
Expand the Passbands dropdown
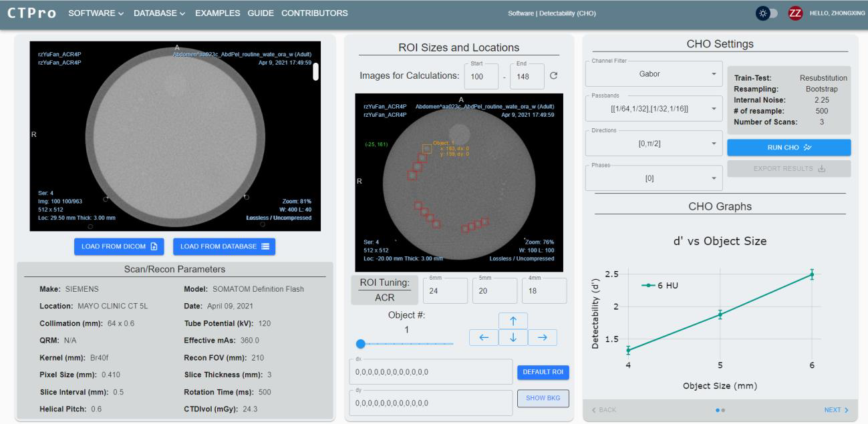pos(654,109)
